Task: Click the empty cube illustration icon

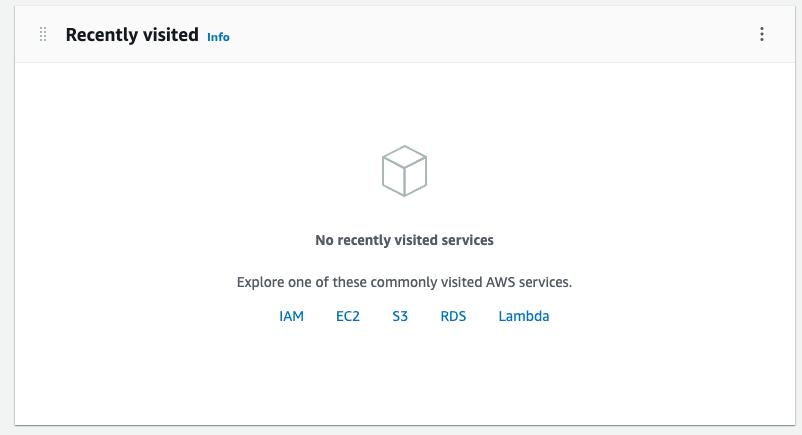Action: 404,170
